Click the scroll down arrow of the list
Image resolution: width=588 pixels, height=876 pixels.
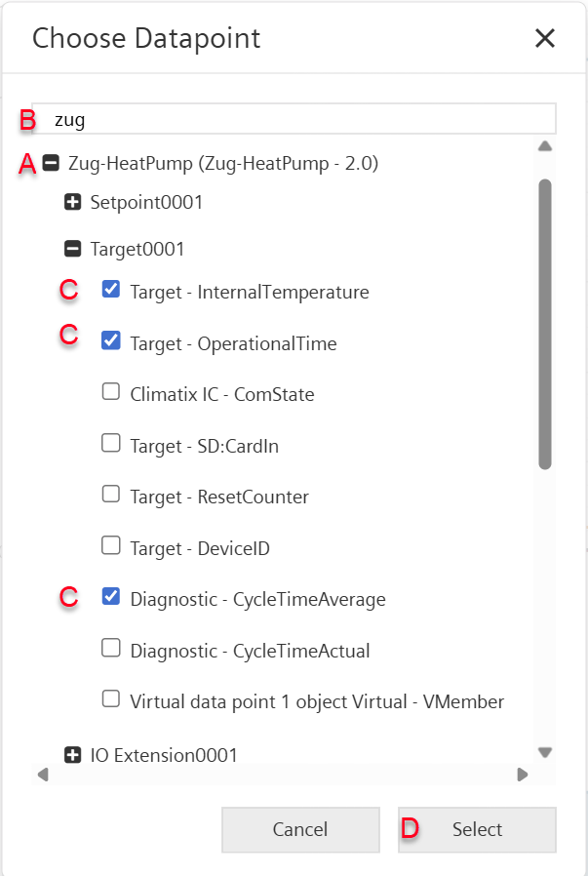point(545,752)
